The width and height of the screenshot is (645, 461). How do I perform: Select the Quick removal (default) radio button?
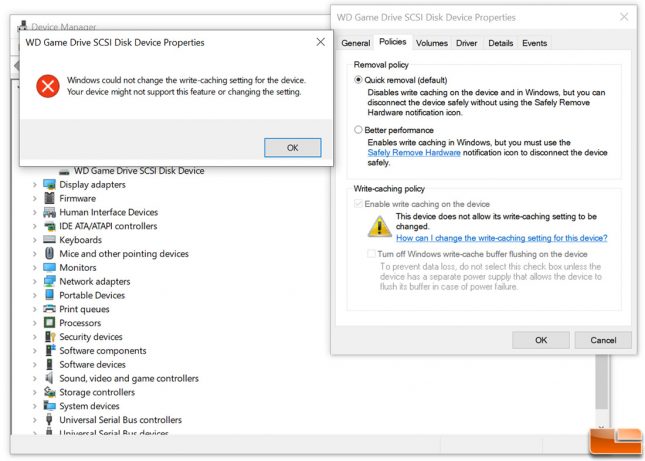point(358,80)
